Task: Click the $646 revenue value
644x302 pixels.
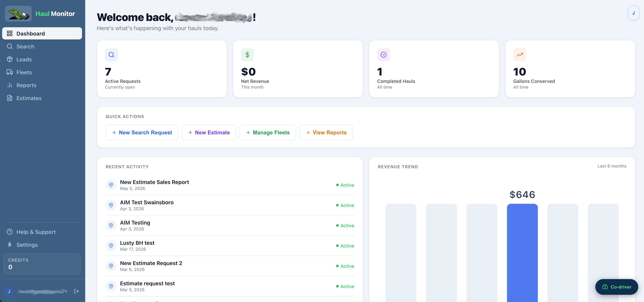Action: pos(522,195)
